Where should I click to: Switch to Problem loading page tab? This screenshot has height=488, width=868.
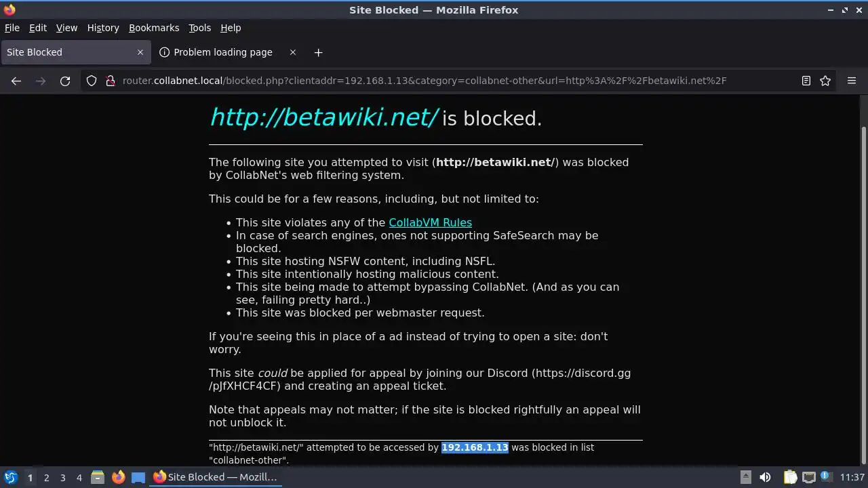coord(228,52)
